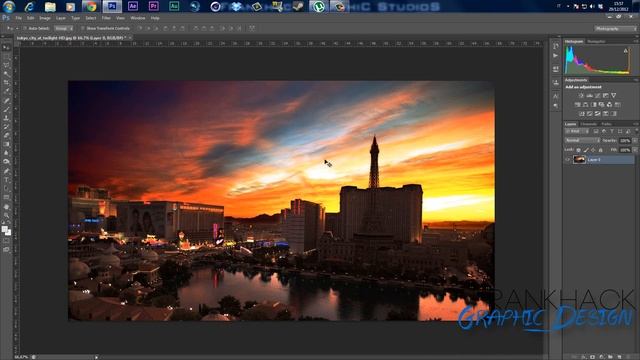The width and height of the screenshot is (640, 360).
Task: Toggle lock transparent pixels
Action: click(x=578, y=150)
